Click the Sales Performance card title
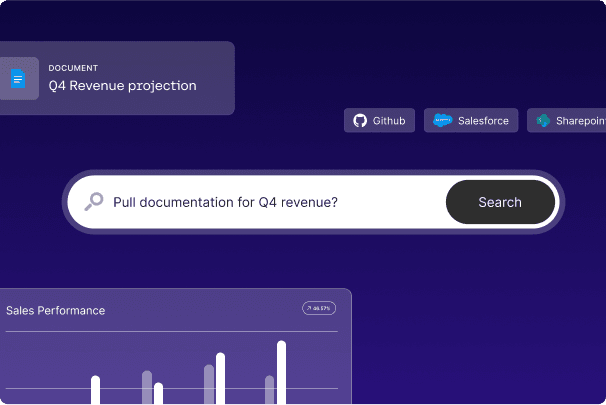This screenshot has width=606, height=405. click(x=56, y=311)
